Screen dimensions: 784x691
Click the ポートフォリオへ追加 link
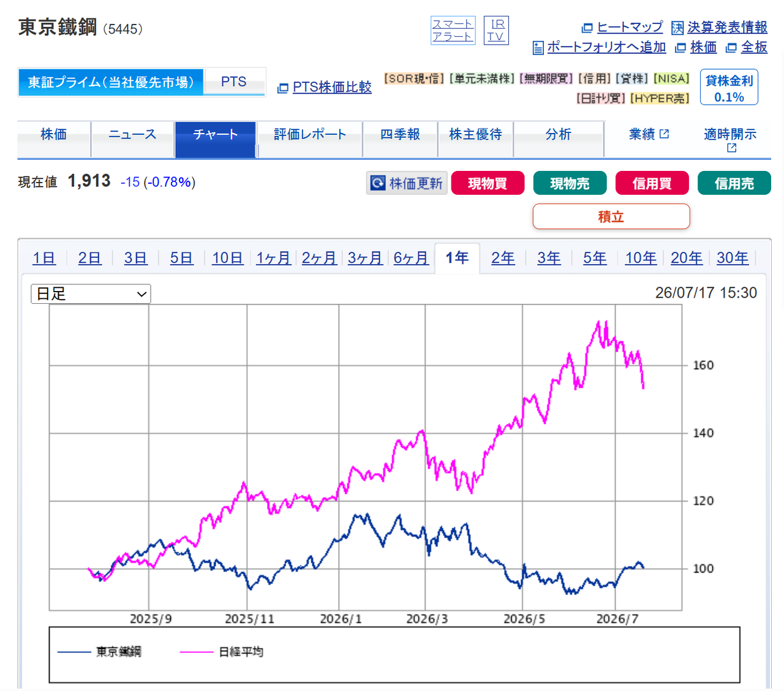[x=606, y=47]
